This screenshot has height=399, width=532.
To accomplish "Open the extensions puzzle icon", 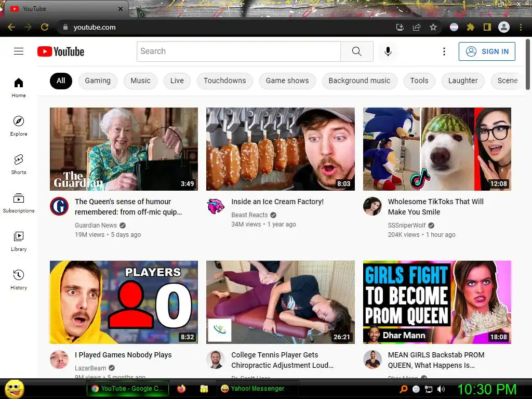I will pos(470,27).
